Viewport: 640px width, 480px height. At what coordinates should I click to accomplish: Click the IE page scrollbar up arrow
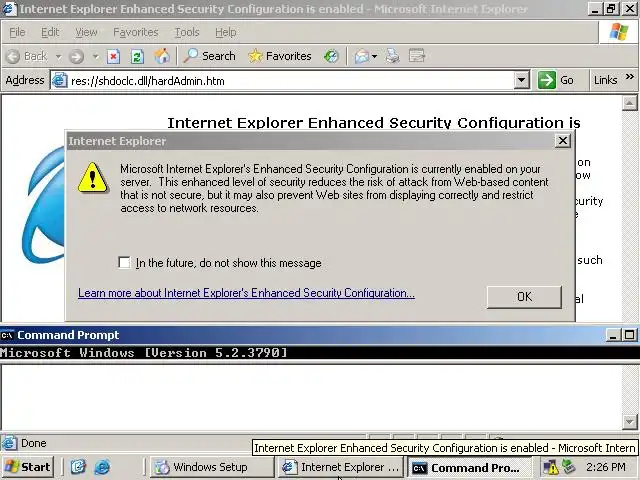tap(629, 103)
